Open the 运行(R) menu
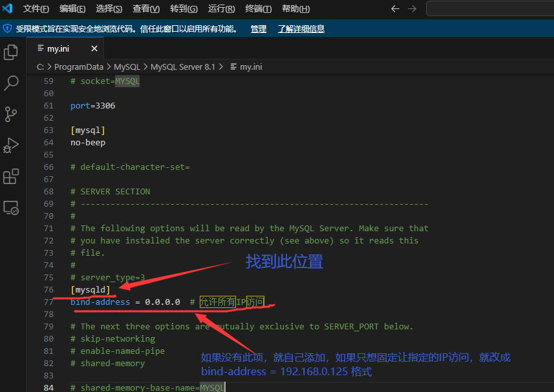 coord(221,9)
